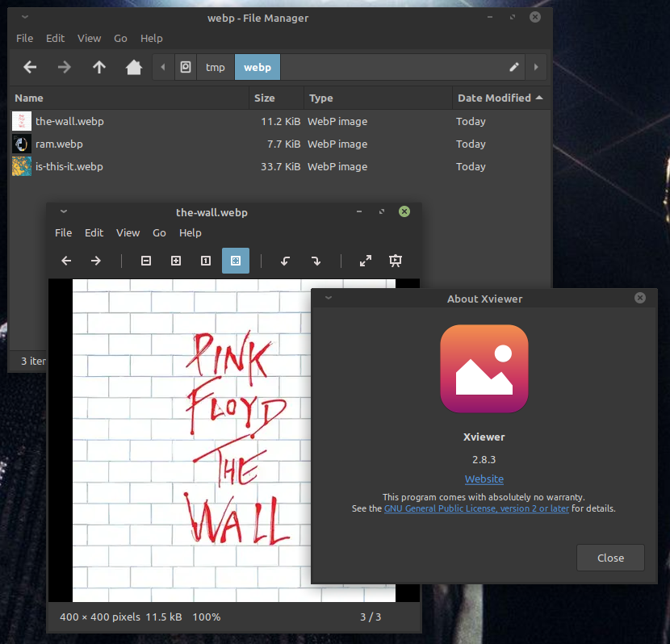Show the image at normal 1:1 size
Image resolution: width=670 pixels, height=644 pixels.
[205, 261]
